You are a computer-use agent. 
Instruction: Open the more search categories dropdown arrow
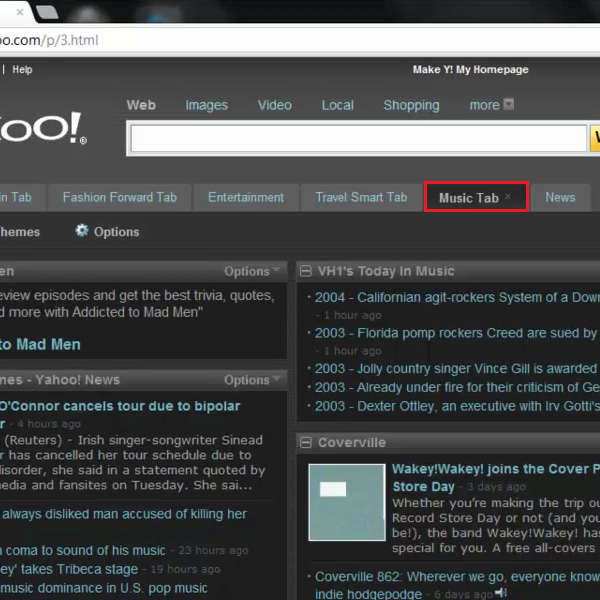tap(509, 104)
